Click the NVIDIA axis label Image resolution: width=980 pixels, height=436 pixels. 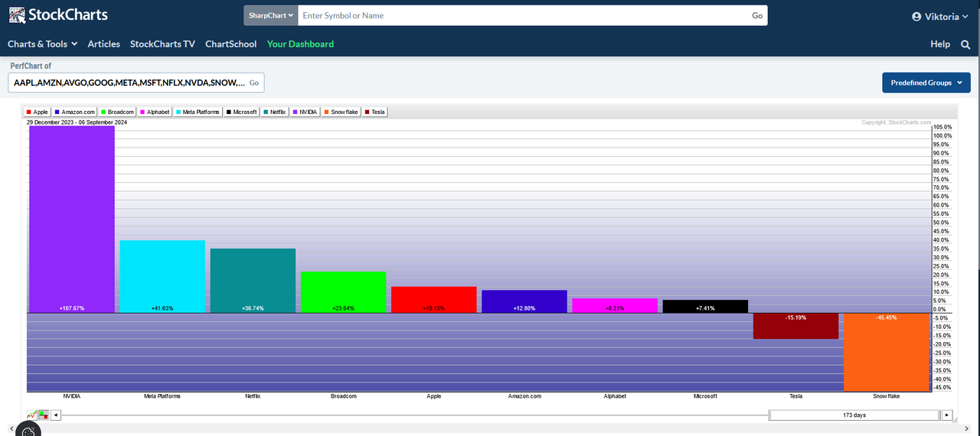click(72, 396)
